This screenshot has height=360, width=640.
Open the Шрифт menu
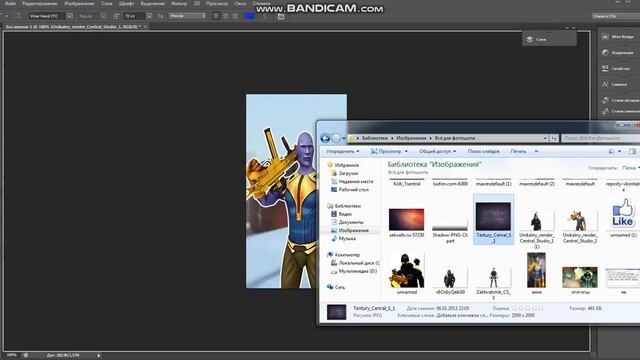tap(126, 3)
